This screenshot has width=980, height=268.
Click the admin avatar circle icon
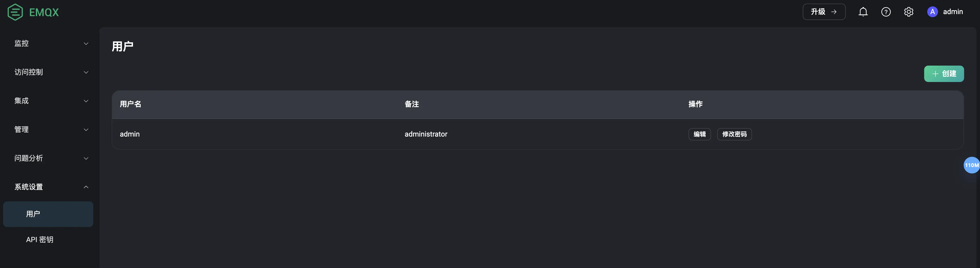(932, 12)
